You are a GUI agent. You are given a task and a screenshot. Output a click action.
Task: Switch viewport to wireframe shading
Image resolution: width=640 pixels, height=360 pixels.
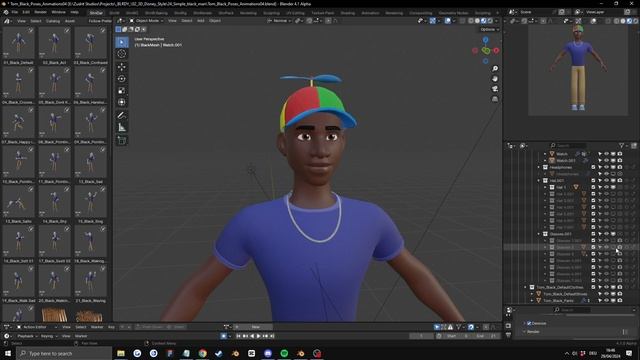[x=471, y=20]
